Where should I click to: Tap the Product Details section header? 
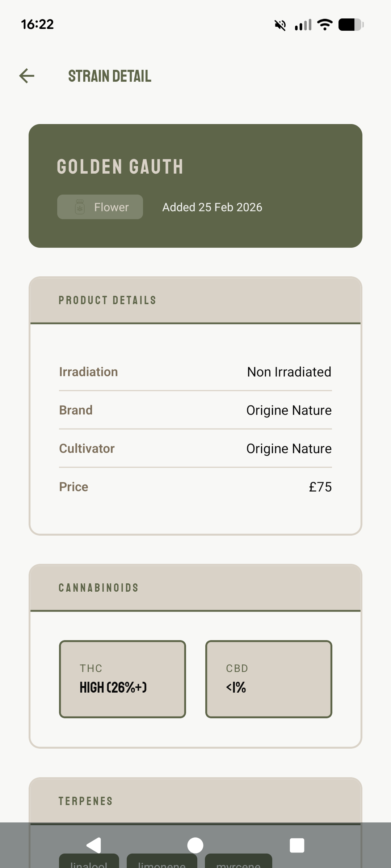(108, 300)
